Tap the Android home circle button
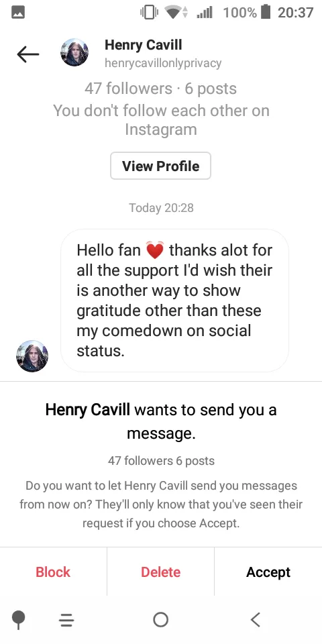This screenshot has height=644, width=322. [x=160, y=619]
